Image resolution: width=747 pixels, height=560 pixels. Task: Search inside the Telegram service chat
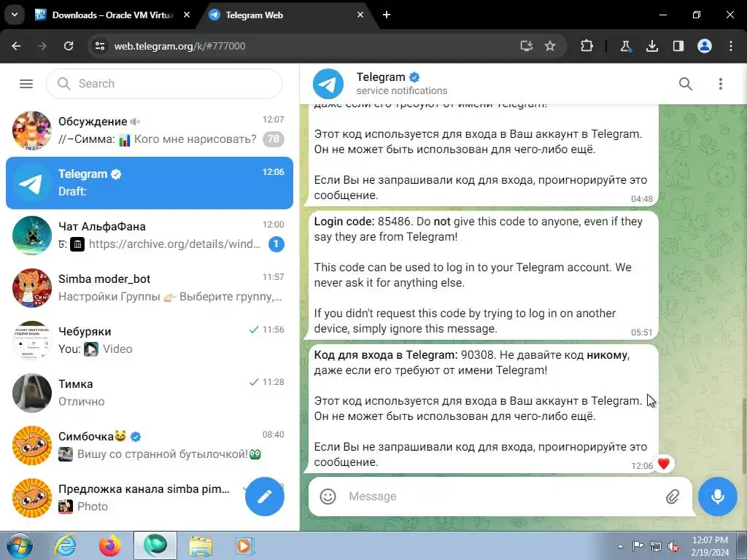coord(686,84)
